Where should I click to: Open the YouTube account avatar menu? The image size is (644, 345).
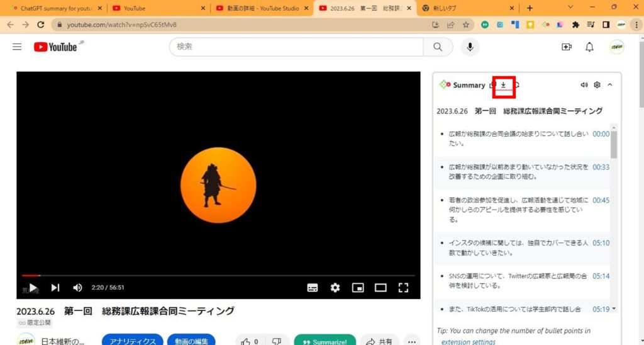pyautogui.click(x=616, y=47)
